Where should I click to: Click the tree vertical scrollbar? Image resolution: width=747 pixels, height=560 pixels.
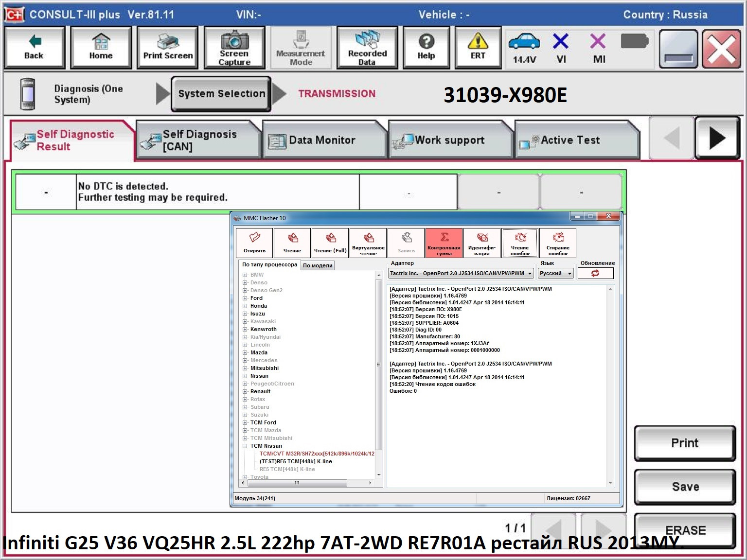[x=379, y=365]
